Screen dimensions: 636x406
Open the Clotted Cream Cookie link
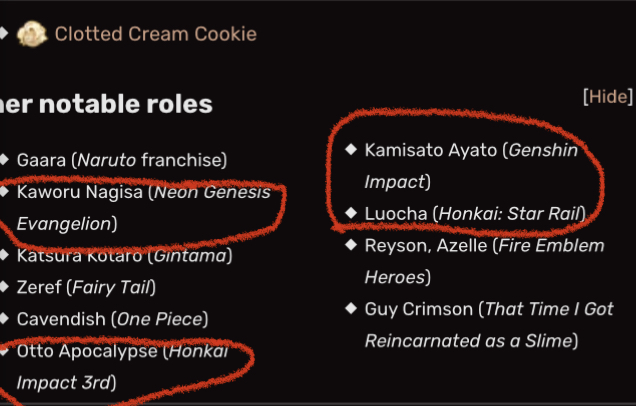(156, 34)
